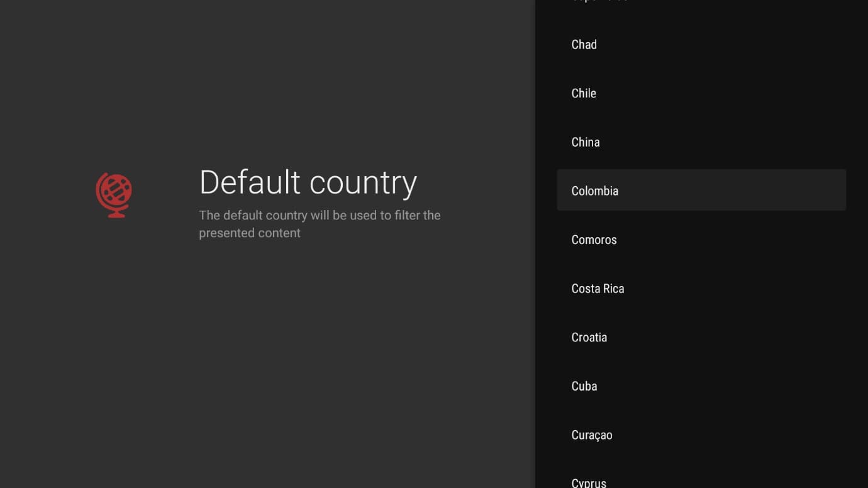Screen dimensions: 868x488
Task: Click the word 'country' in the heading
Action: coord(363,184)
